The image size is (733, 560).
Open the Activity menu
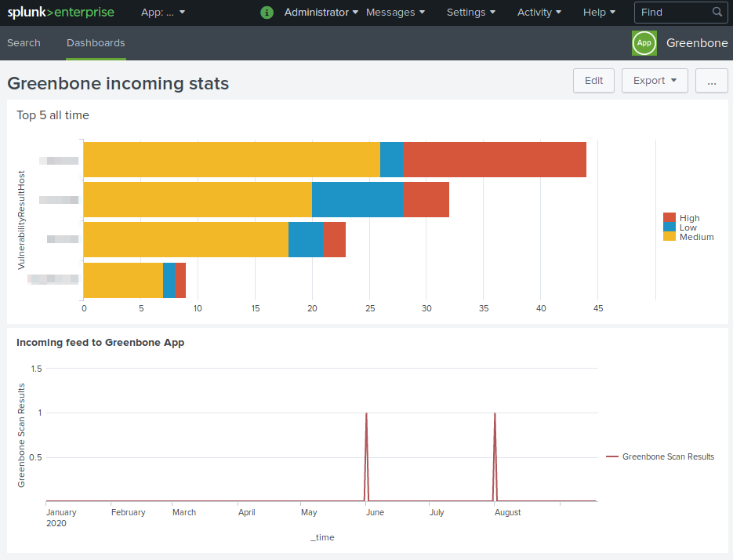click(x=539, y=13)
